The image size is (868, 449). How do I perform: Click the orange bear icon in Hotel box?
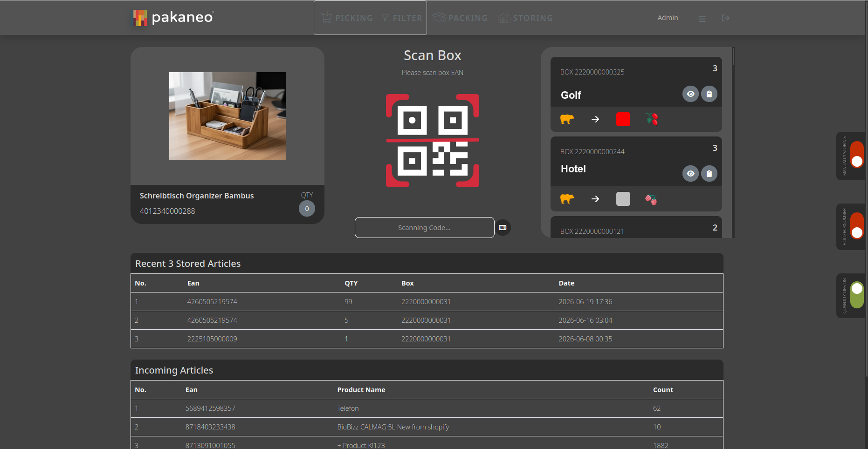(x=567, y=199)
